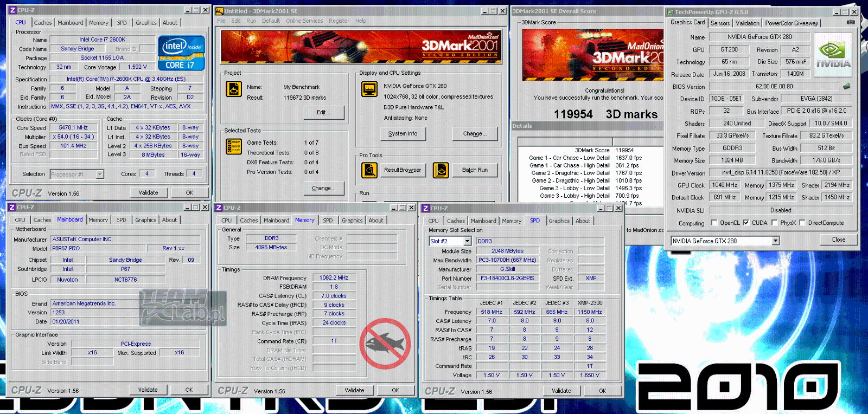Click Change... in Display and CPU Settings

click(x=475, y=133)
